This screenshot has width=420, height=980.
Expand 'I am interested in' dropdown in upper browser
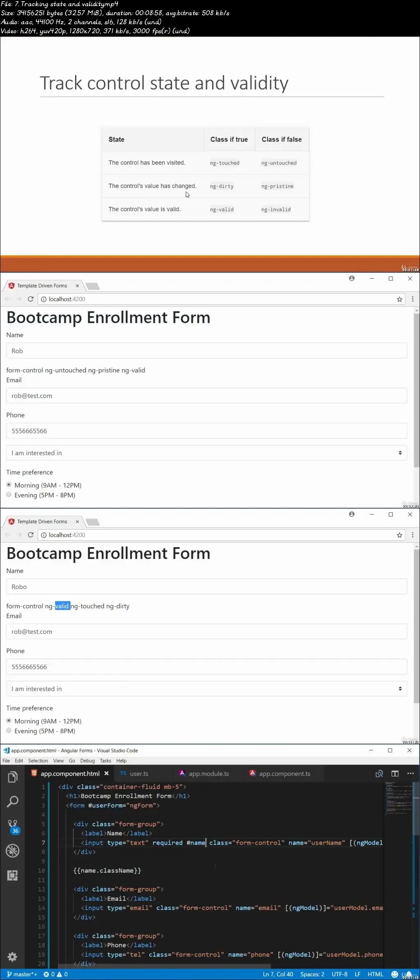click(x=207, y=453)
